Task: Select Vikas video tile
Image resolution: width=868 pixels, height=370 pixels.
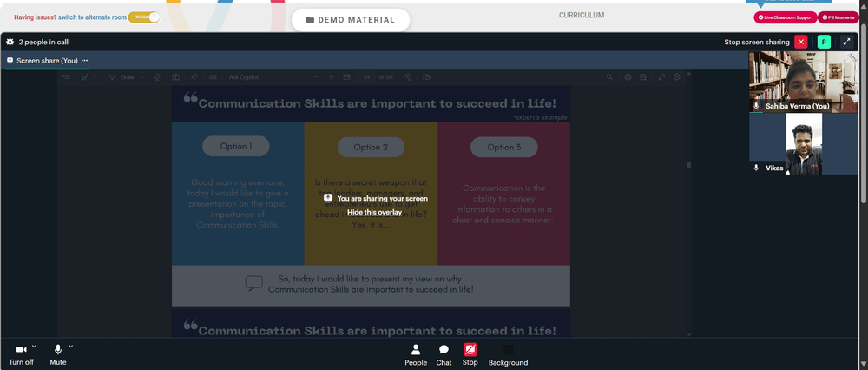Action: coord(803,144)
